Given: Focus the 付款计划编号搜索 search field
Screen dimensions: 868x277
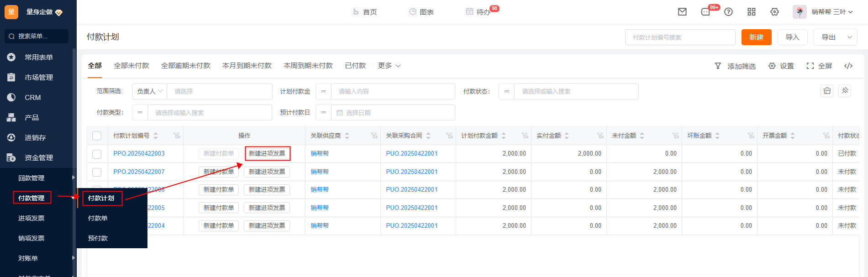Looking at the screenshot, I should [x=680, y=37].
